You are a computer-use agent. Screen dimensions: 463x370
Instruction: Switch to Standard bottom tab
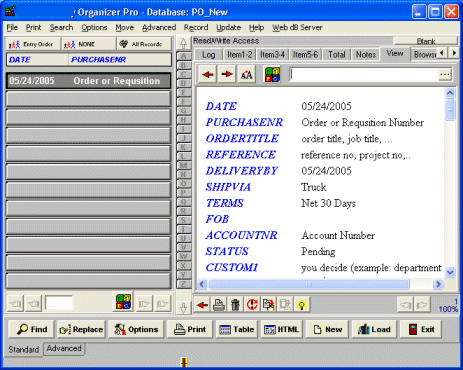[24, 349]
